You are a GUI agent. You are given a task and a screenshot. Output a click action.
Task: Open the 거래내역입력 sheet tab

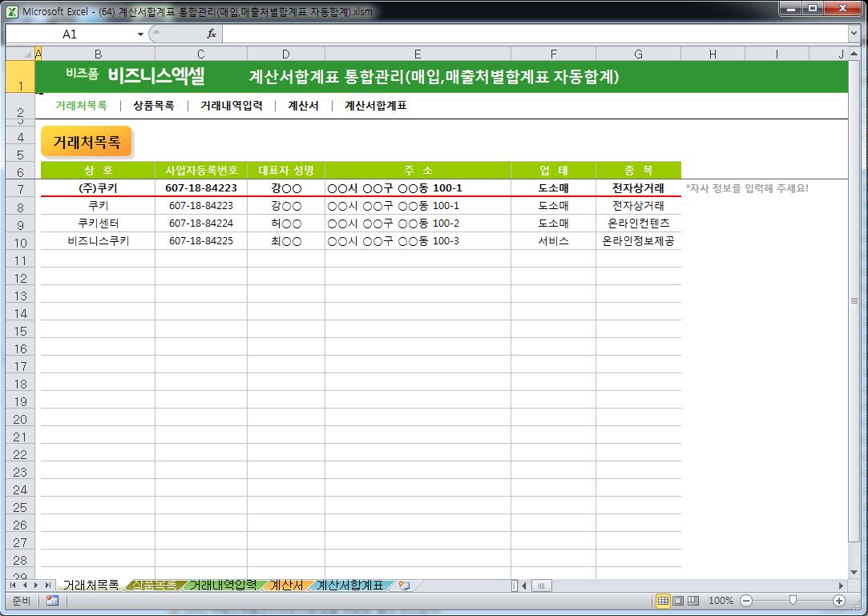223,586
